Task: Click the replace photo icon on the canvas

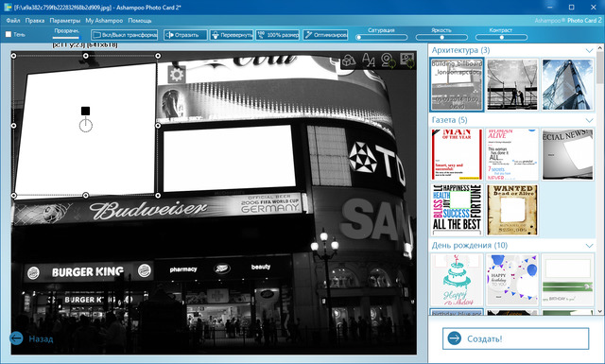Action: pos(407,61)
